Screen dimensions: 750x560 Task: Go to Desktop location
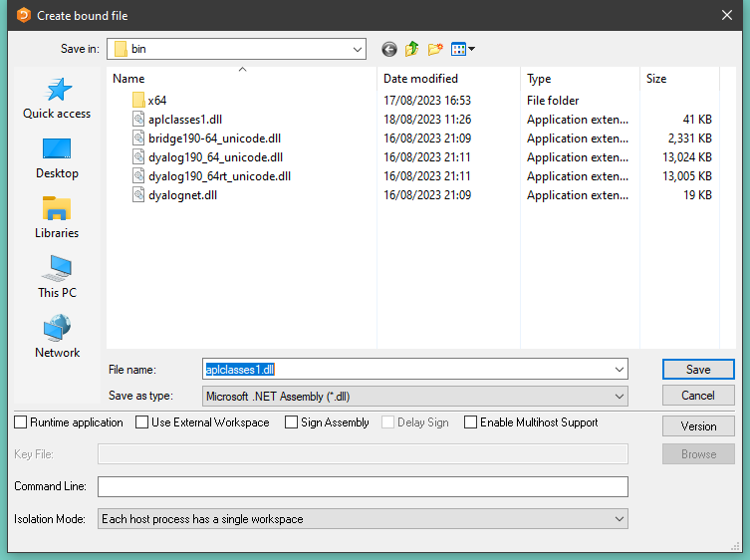57,158
